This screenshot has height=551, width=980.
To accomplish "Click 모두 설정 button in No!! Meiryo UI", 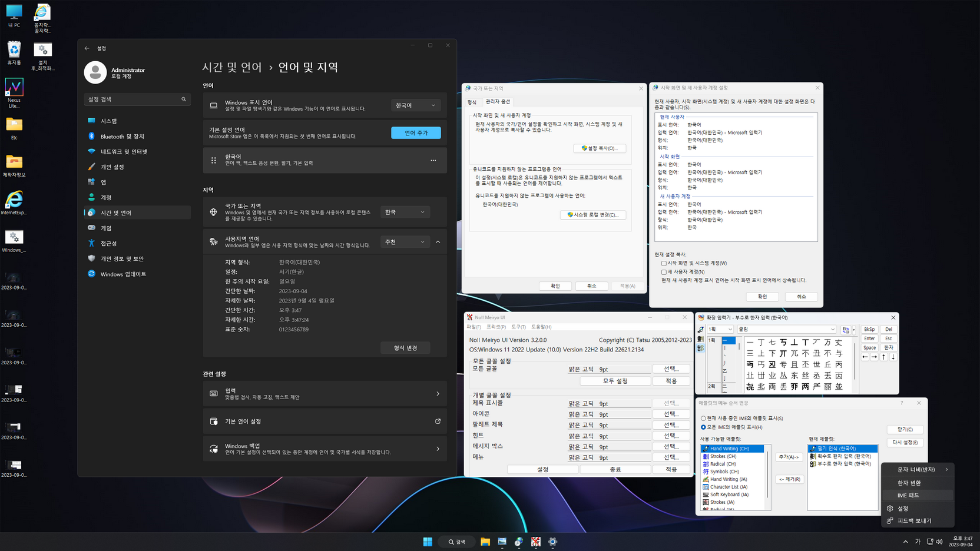I will [615, 381].
